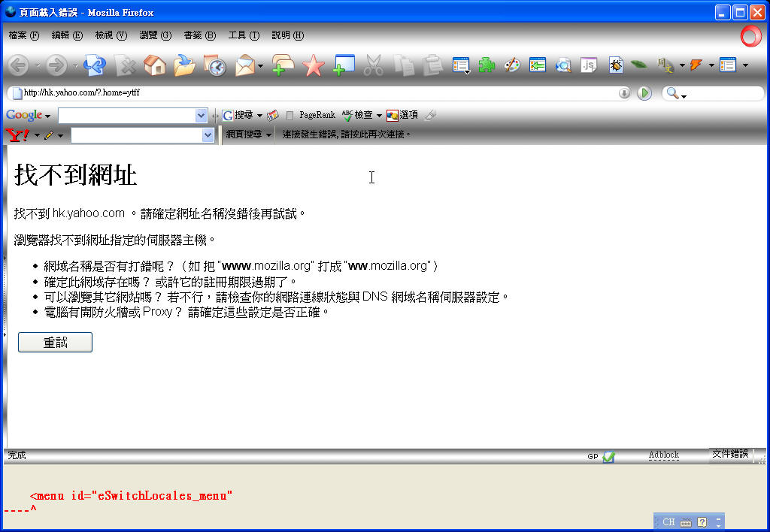Click the Back navigation arrow
The image size is (770, 532).
pyautogui.click(x=19, y=65)
